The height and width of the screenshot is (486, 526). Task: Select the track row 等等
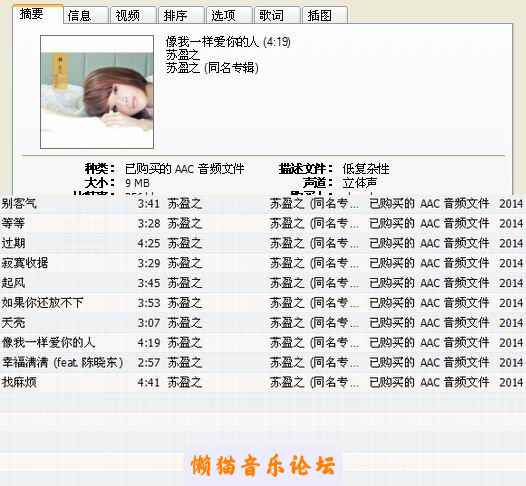click(x=263, y=223)
